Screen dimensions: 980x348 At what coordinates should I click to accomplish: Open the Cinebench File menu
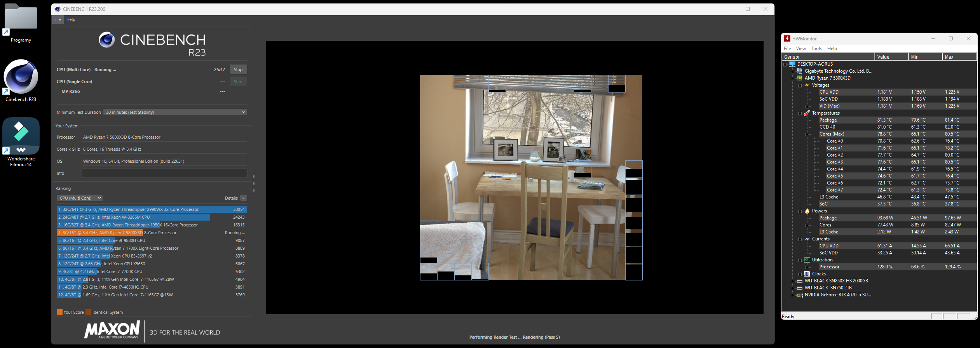(58, 19)
